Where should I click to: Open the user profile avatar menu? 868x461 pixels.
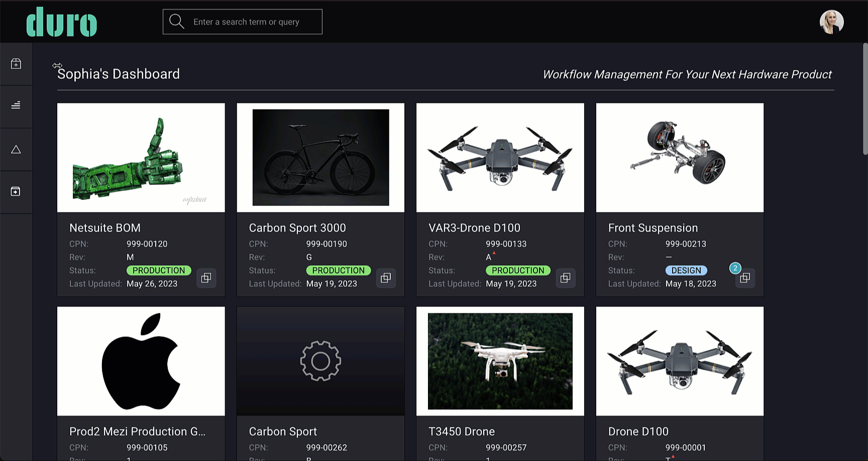pos(831,22)
